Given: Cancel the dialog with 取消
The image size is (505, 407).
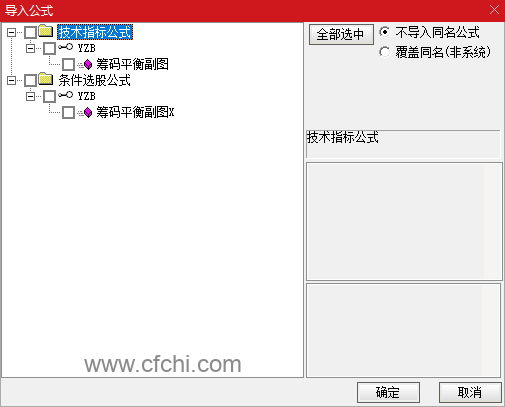Looking at the screenshot, I should 470,392.
